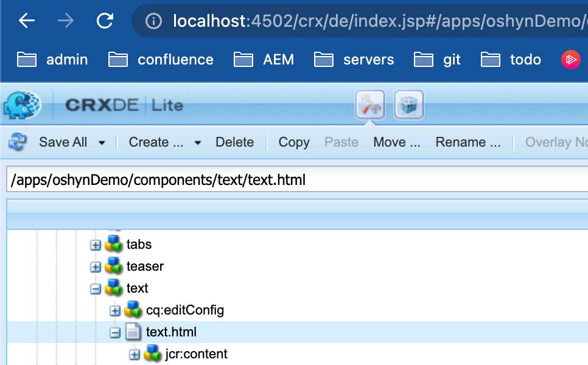This screenshot has height=365, width=588.
Task: Reload the browser page
Action: [x=105, y=21]
